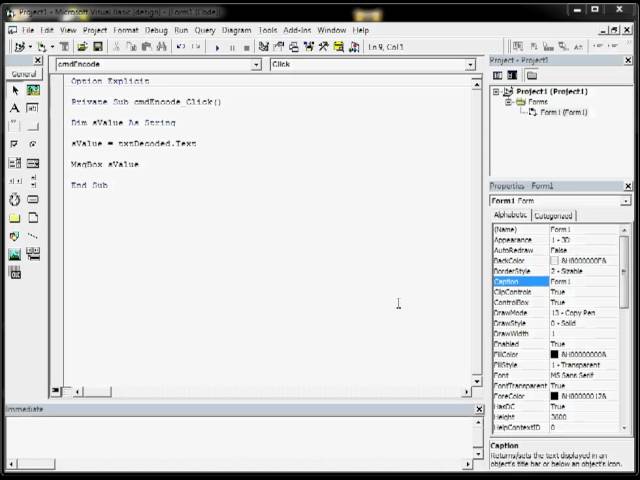Screen dimensions: 640x480
Task: Open the File menu
Action: coord(28,30)
